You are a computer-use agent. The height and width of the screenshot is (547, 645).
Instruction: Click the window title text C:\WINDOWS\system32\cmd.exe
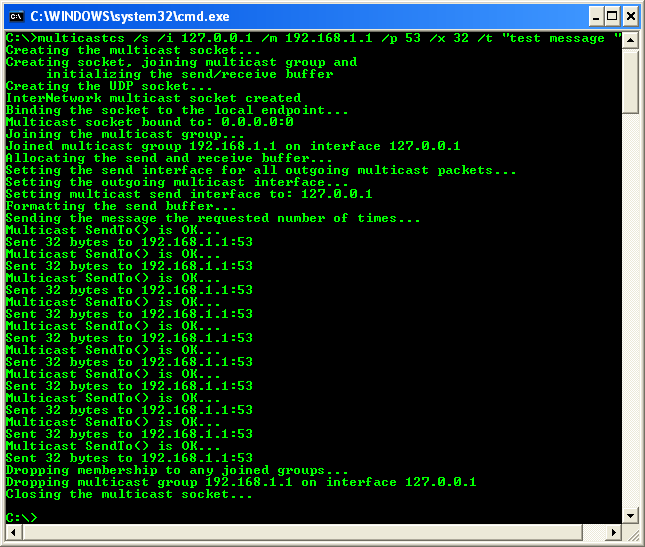coord(130,16)
